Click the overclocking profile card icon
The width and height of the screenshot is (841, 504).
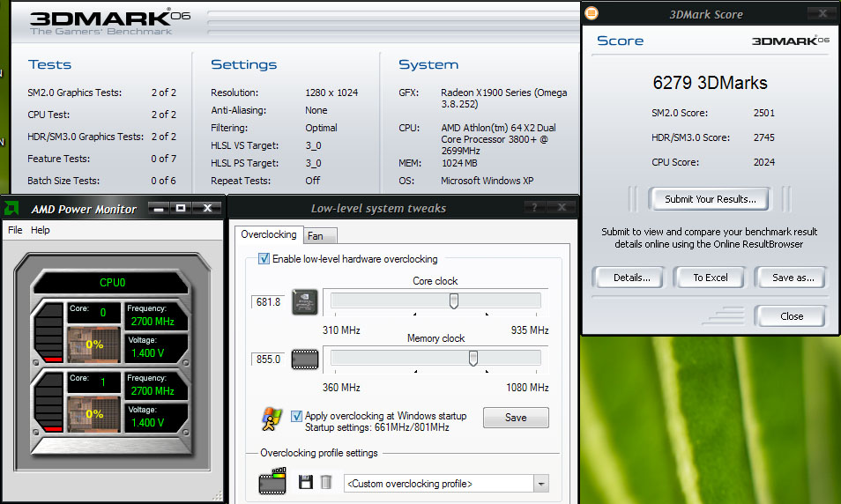tap(272, 480)
